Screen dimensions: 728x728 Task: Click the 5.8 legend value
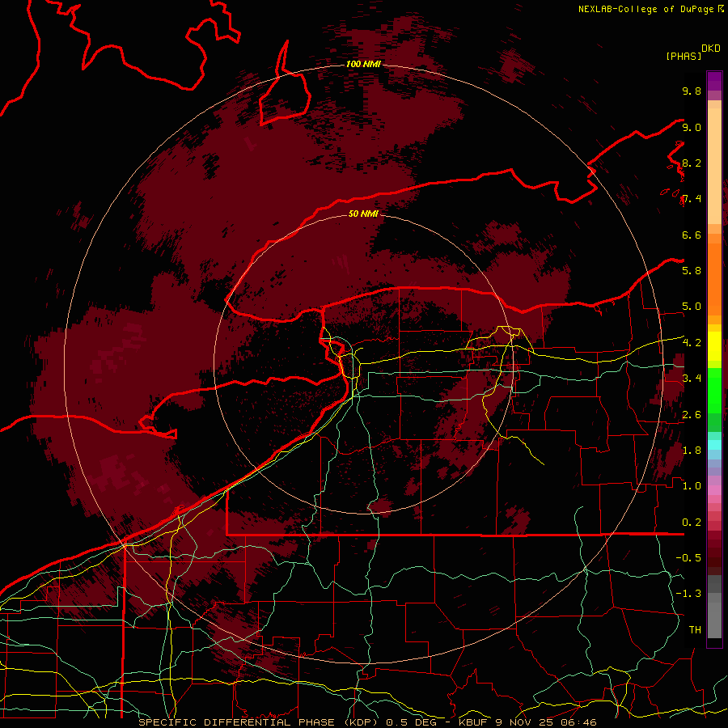click(692, 270)
